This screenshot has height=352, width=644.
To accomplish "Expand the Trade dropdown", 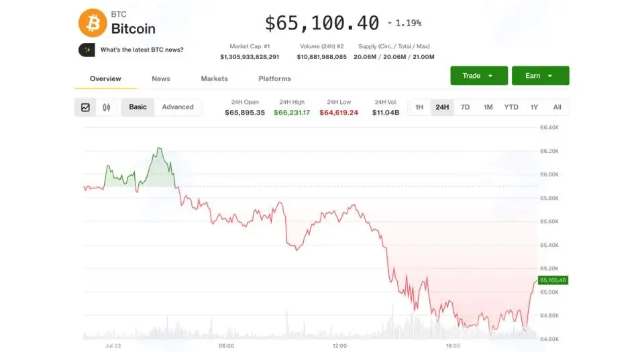I will [x=479, y=76].
